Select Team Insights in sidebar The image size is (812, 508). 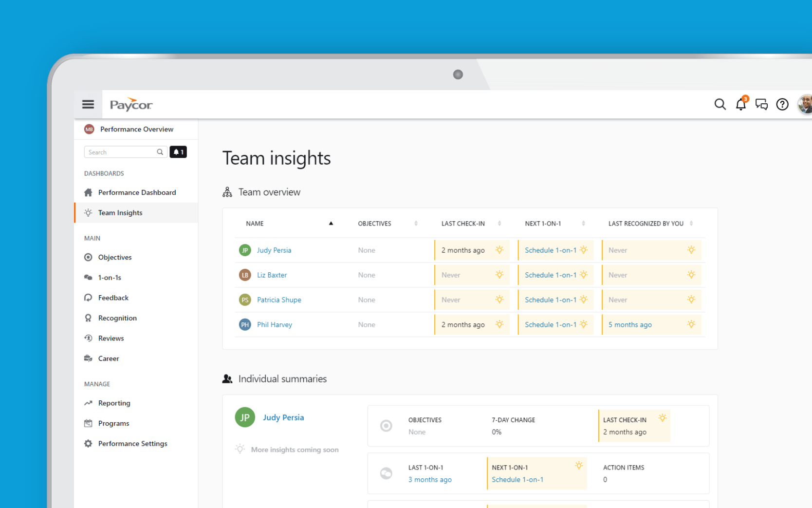[136, 213]
